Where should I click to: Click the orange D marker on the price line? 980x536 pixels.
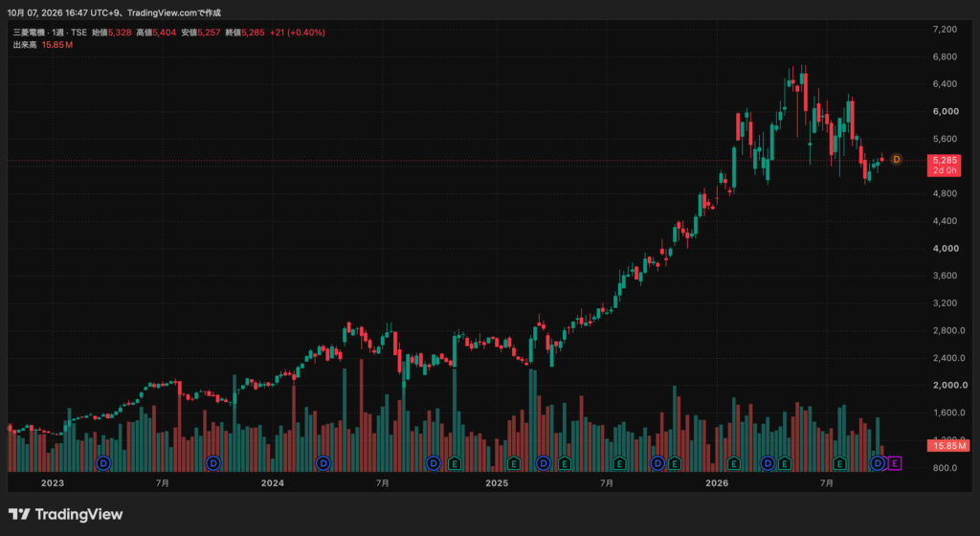[896, 159]
